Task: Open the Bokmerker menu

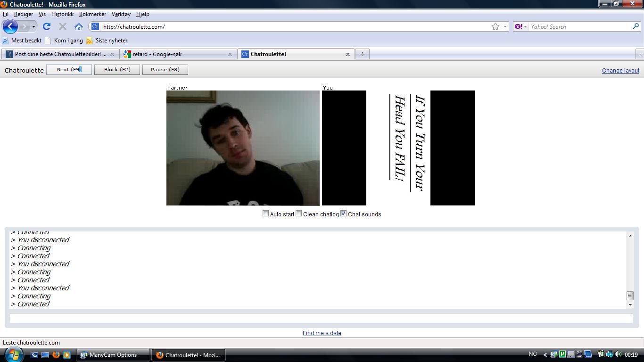Action: [x=93, y=14]
